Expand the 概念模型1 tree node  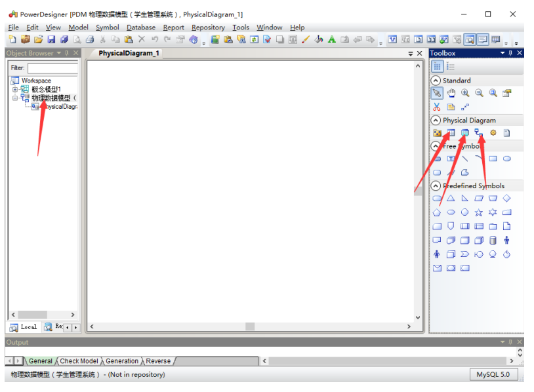(x=15, y=89)
